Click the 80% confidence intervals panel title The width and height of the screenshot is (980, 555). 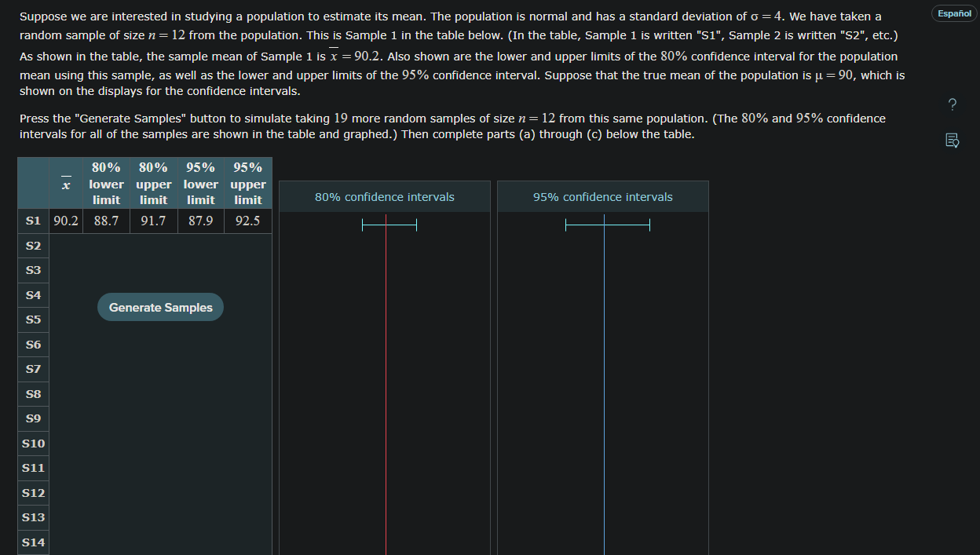click(384, 197)
